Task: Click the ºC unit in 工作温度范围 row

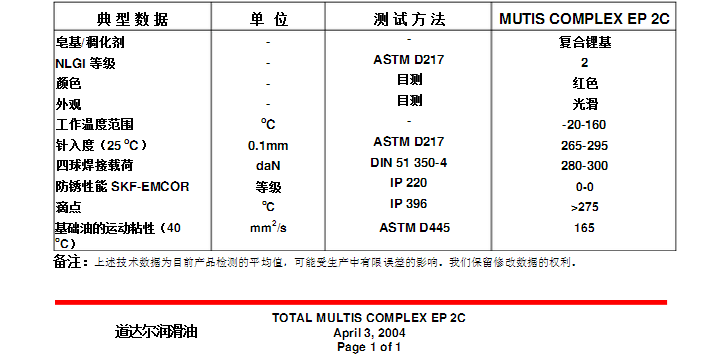Action: point(268,124)
